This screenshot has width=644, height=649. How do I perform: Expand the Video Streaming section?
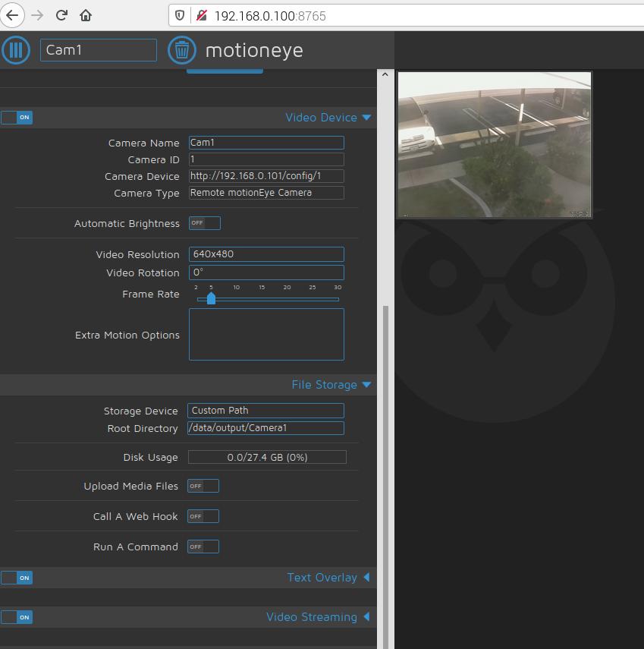coord(367,616)
